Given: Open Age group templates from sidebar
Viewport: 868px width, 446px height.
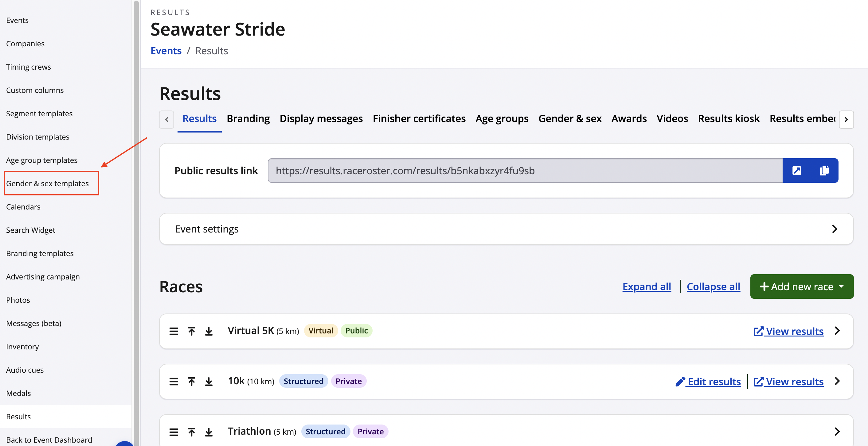Looking at the screenshot, I should 41,160.
